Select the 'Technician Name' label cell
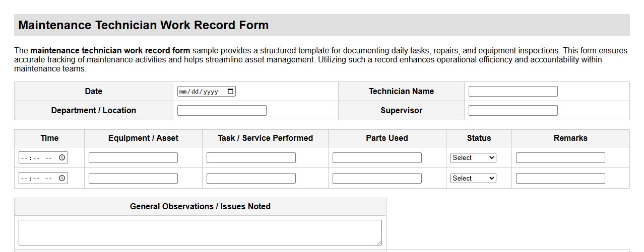Image resolution: width=644 pixels, height=252 pixels. pyautogui.click(x=401, y=91)
